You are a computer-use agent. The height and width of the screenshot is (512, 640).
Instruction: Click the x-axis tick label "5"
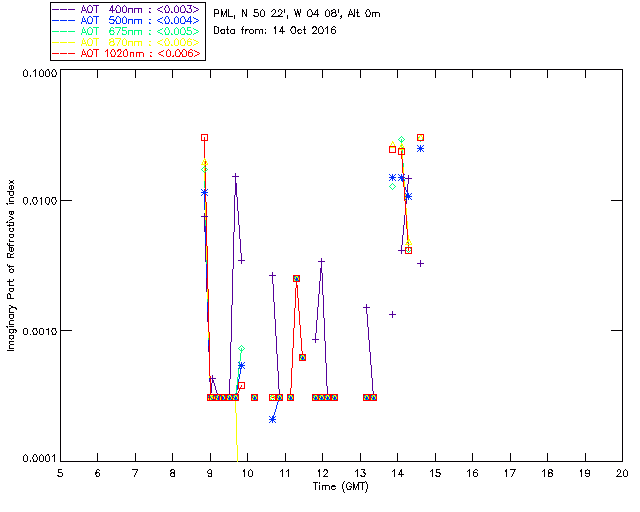(x=60, y=473)
